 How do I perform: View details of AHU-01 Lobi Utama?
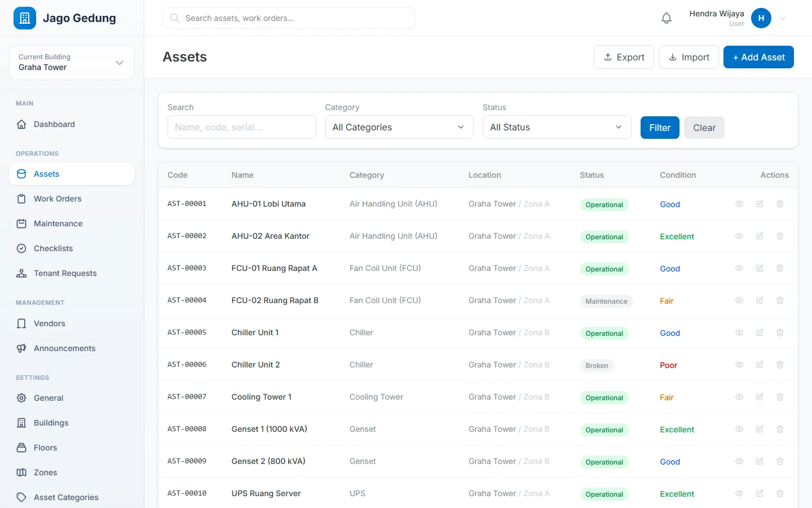[739, 204]
